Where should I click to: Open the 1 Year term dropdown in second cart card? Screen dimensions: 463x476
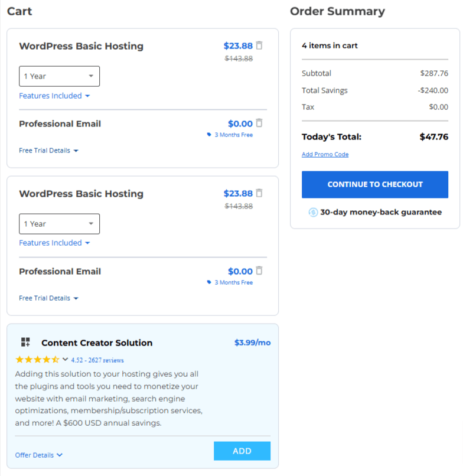click(x=59, y=224)
